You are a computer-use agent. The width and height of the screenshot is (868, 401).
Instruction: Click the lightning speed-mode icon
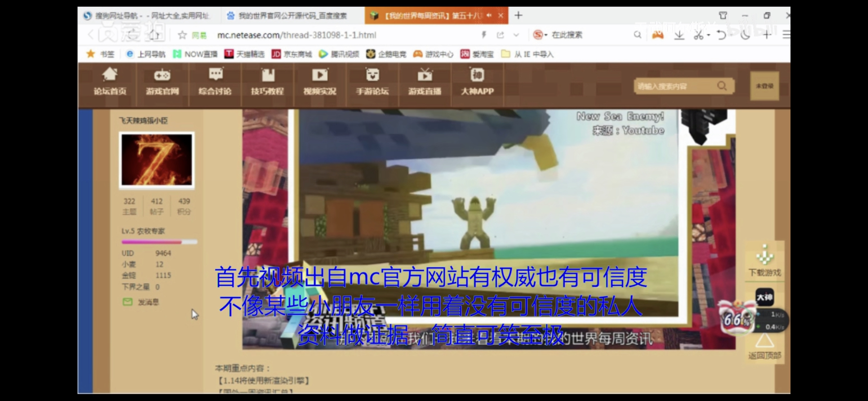coord(483,35)
